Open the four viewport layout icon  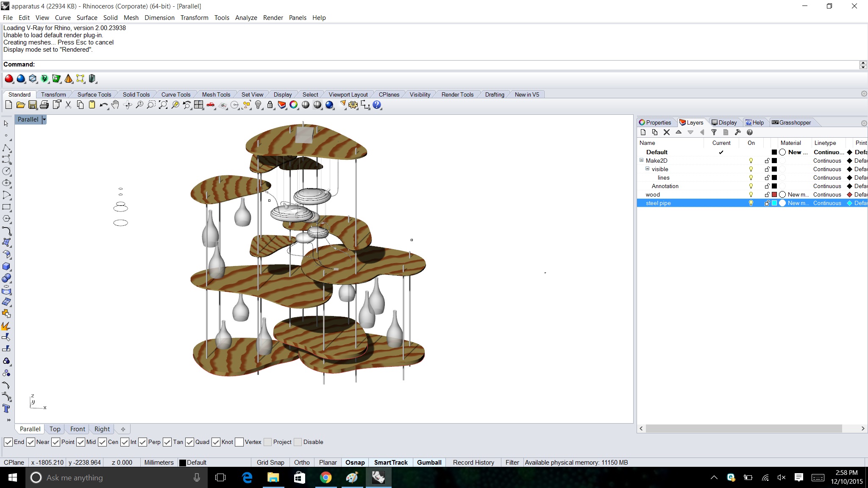(199, 105)
